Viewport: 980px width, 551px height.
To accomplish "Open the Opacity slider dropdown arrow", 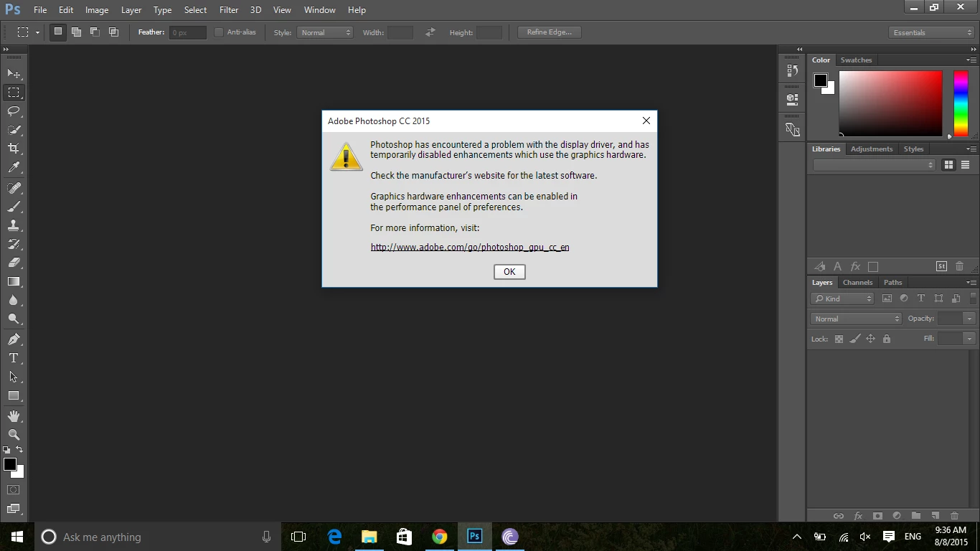I will click(x=970, y=319).
